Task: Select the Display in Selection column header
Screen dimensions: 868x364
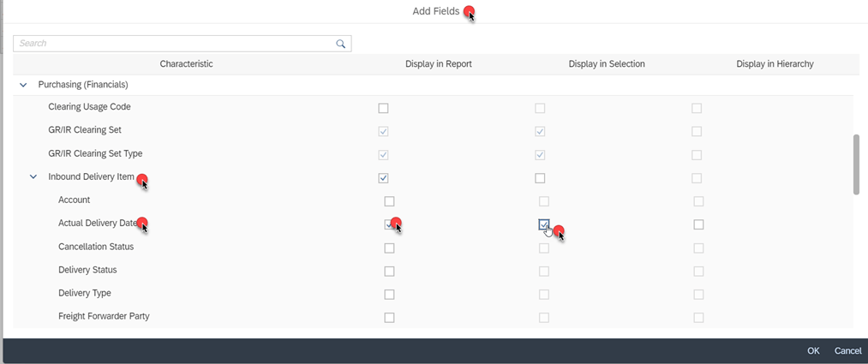Action: point(607,64)
